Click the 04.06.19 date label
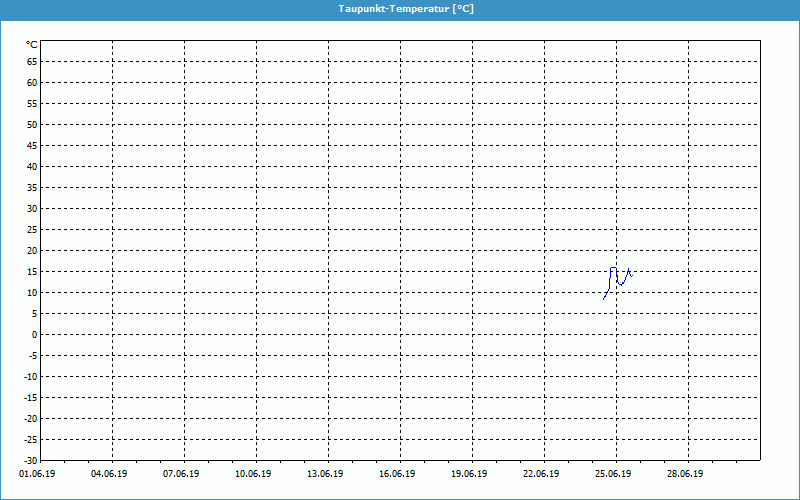The height and width of the screenshot is (500, 800). (111, 474)
